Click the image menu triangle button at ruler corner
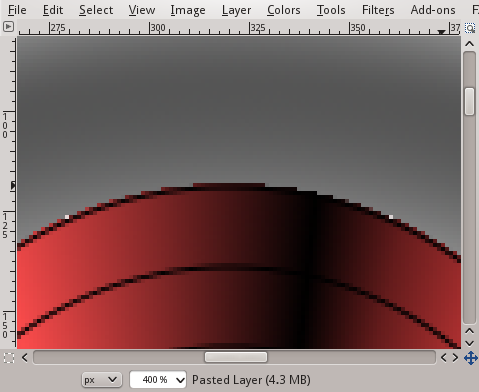Screen dimensions: 479x392 (8, 27)
